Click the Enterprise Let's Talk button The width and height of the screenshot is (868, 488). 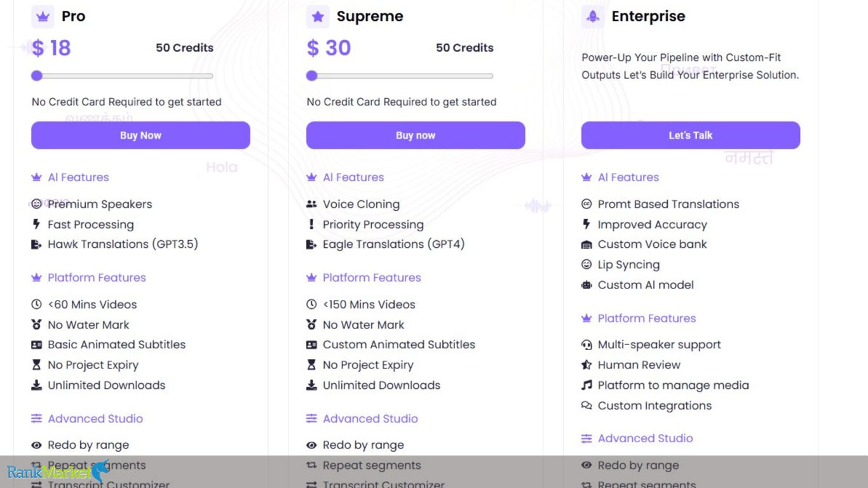(x=690, y=135)
